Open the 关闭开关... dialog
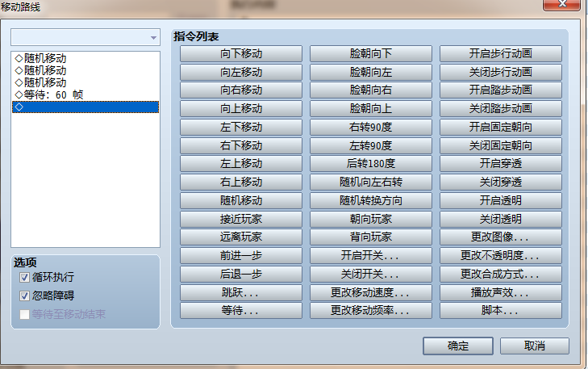 pyautogui.click(x=370, y=274)
